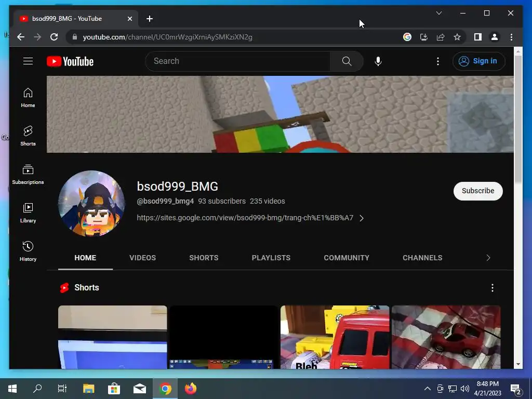
Task: Switch to the SHORTS tab
Action: (204, 258)
